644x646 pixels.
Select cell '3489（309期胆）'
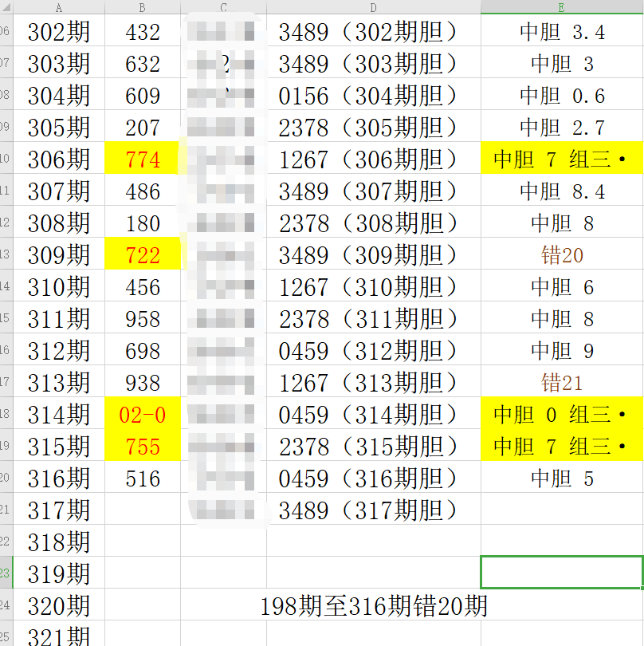click(x=374, y=255)
